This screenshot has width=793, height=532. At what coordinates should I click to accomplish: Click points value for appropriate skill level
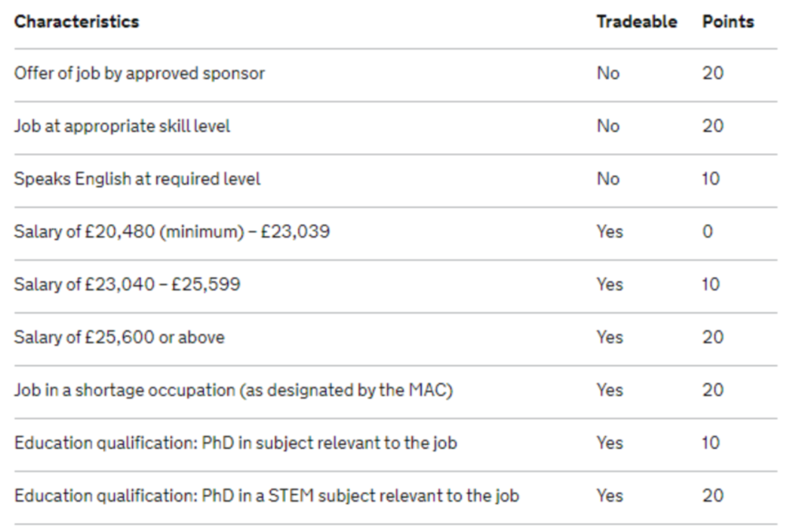click(713, 126)
